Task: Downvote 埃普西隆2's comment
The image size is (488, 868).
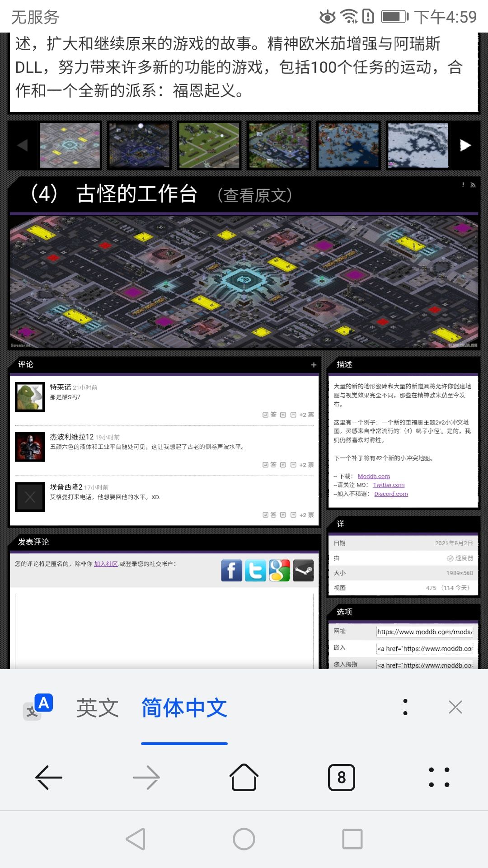Action: (x=293, y=515)
